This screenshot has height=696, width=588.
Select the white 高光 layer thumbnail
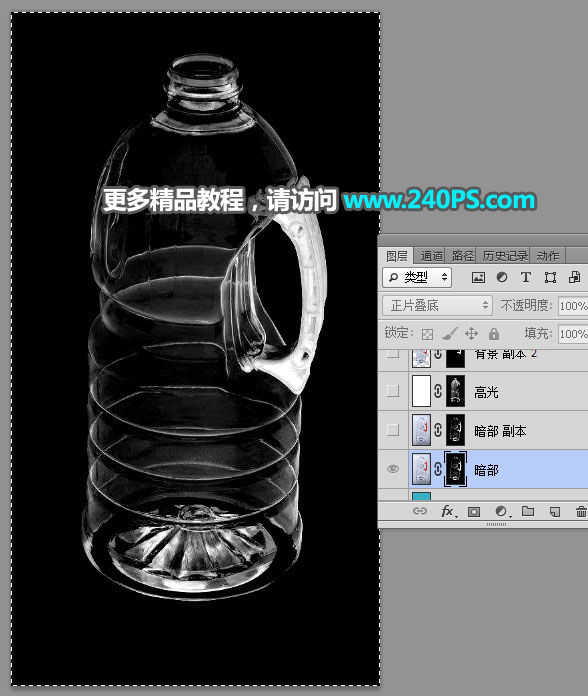click(421, 391)
